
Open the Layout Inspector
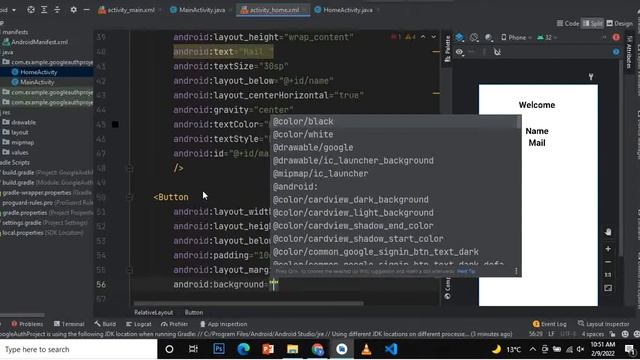point(604,324)
